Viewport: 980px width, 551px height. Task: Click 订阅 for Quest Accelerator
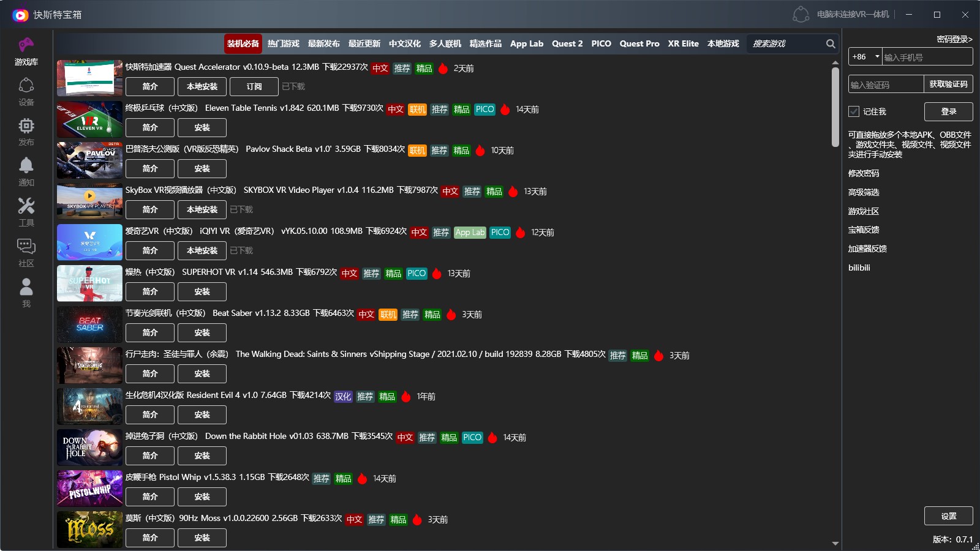254,86
